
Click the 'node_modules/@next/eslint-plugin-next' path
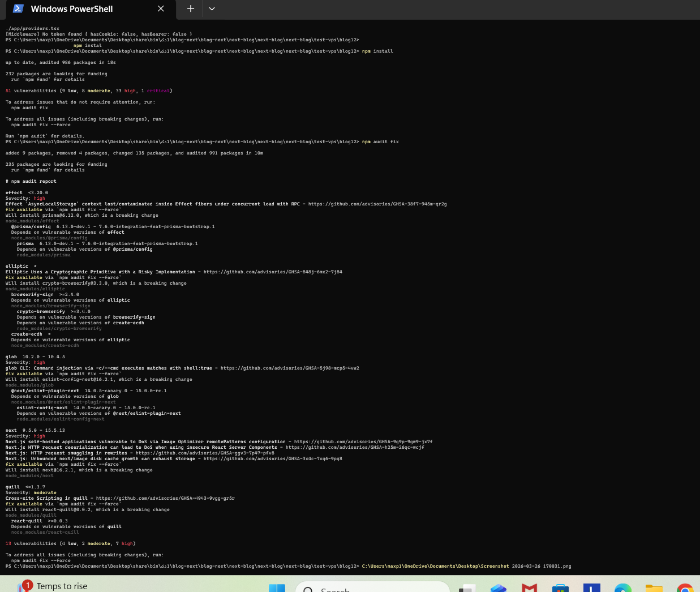(x=63, y=402)
